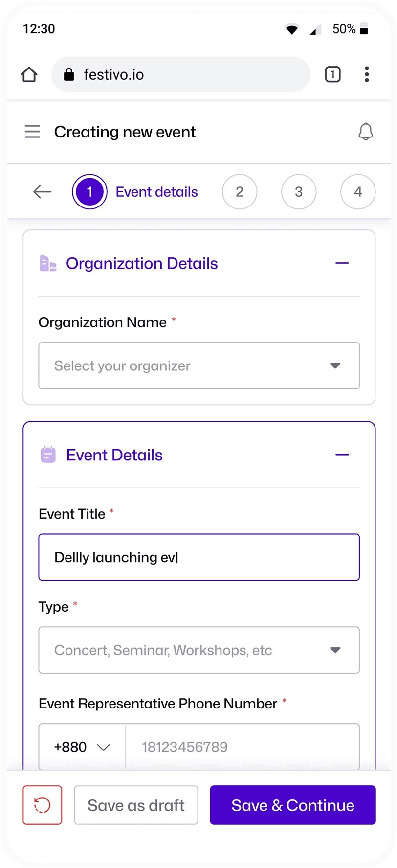
Task: Collapse the Organization Details section
Action: 342,263
